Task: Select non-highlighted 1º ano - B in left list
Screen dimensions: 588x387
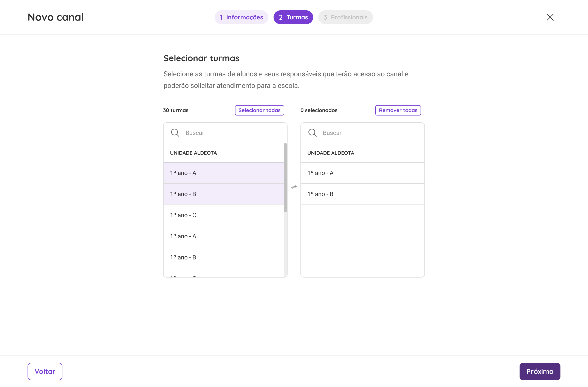Action: click(x=224, y=257)
